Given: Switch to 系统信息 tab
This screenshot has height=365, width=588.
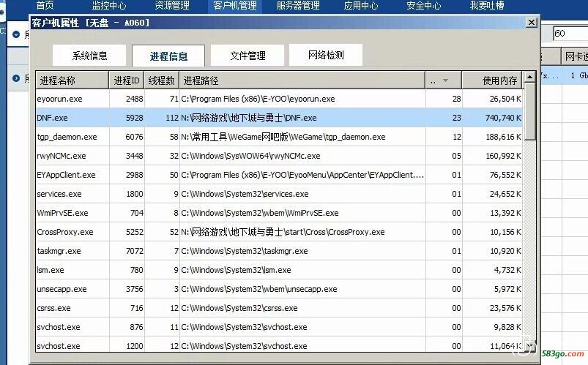Looking at the screenshot, I should [x=89, y=56].
